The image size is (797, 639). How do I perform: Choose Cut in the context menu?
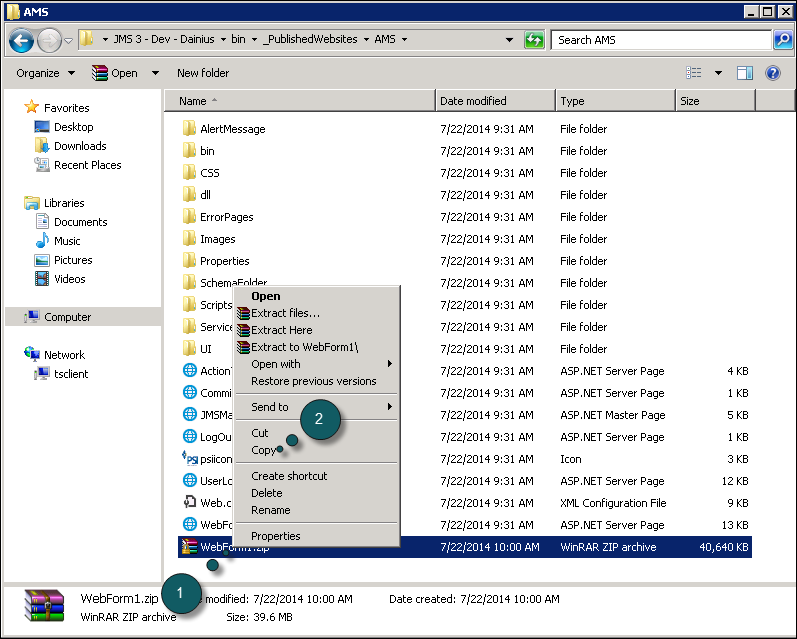pos(260,433)
